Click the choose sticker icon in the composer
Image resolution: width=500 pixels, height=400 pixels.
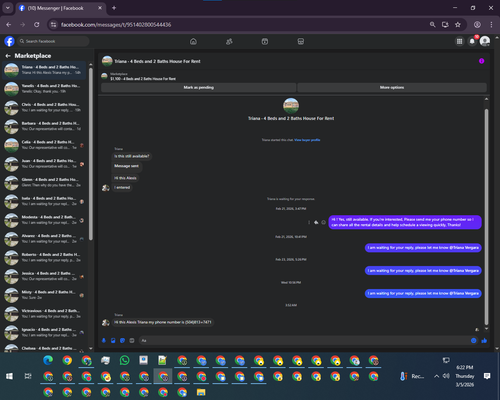pyautogui.click(x=123, y=340)
